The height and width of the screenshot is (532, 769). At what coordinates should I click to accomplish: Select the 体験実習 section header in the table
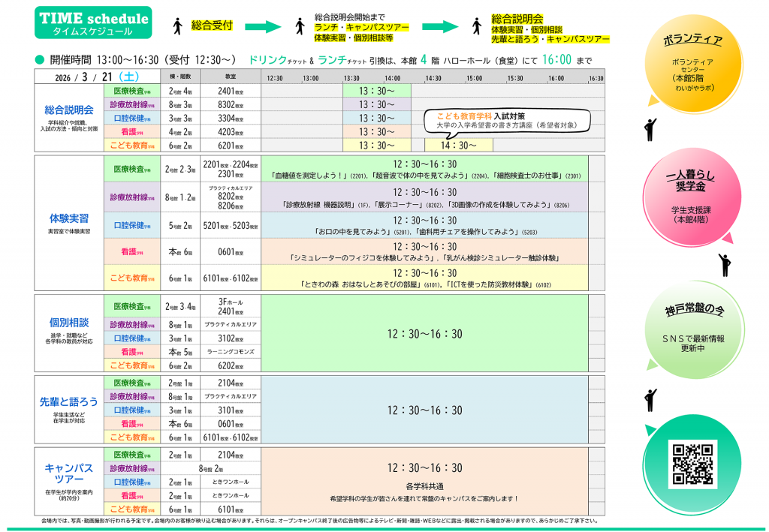(68, 219)
